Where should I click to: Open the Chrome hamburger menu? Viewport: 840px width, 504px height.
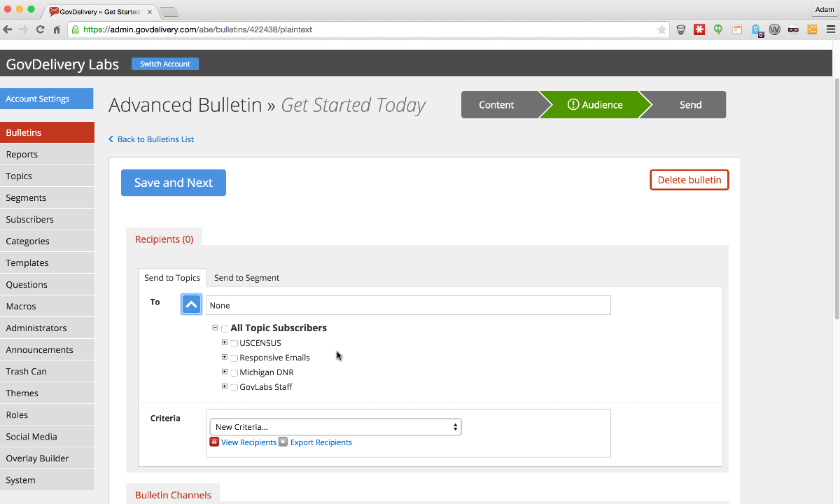tap(829, 29)
